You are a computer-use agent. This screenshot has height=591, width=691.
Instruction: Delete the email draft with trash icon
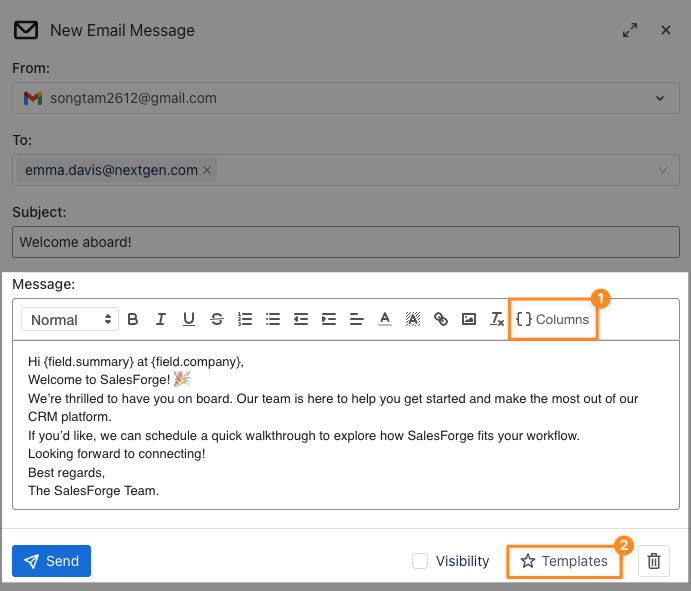(654, 561)
